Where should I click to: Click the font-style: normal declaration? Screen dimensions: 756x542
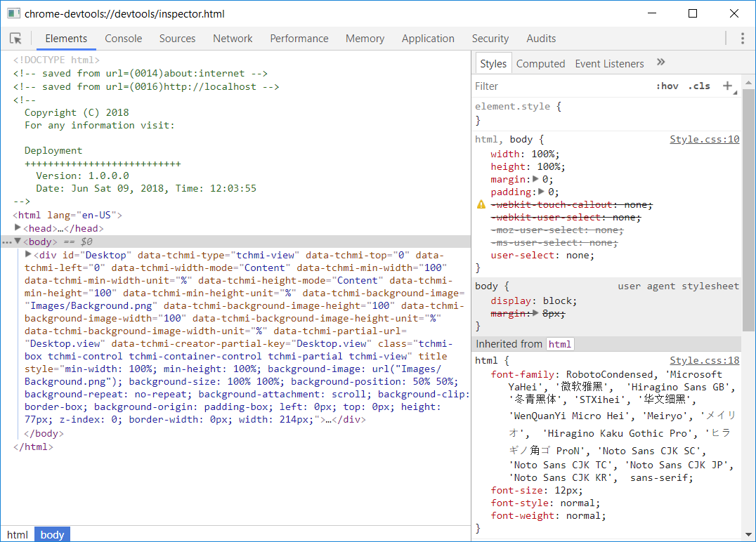coord(545,503)
